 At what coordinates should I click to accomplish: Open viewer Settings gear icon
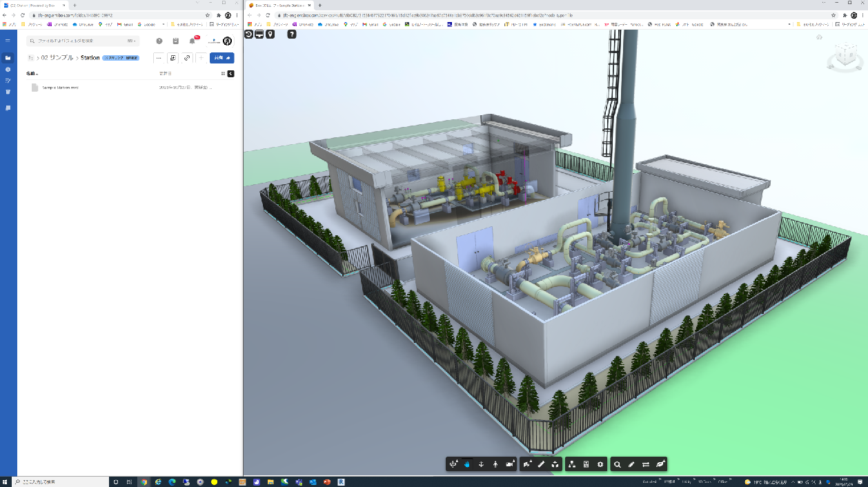600,464
